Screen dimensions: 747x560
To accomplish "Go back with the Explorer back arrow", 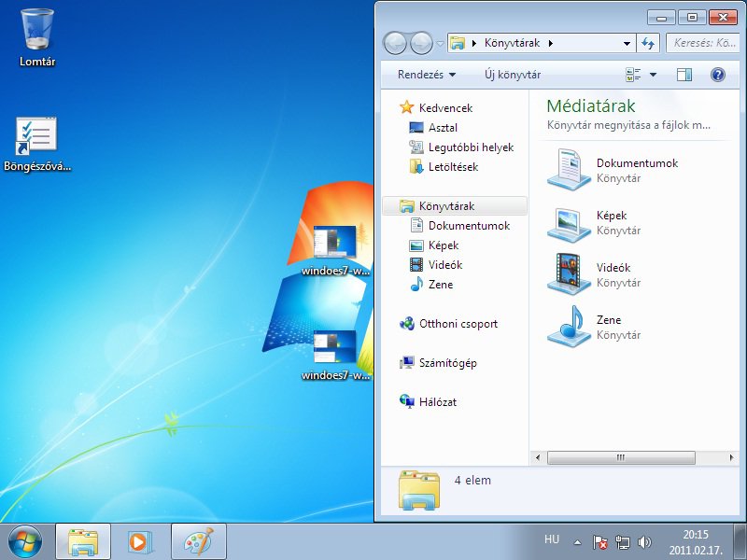I will click(395, 43).
